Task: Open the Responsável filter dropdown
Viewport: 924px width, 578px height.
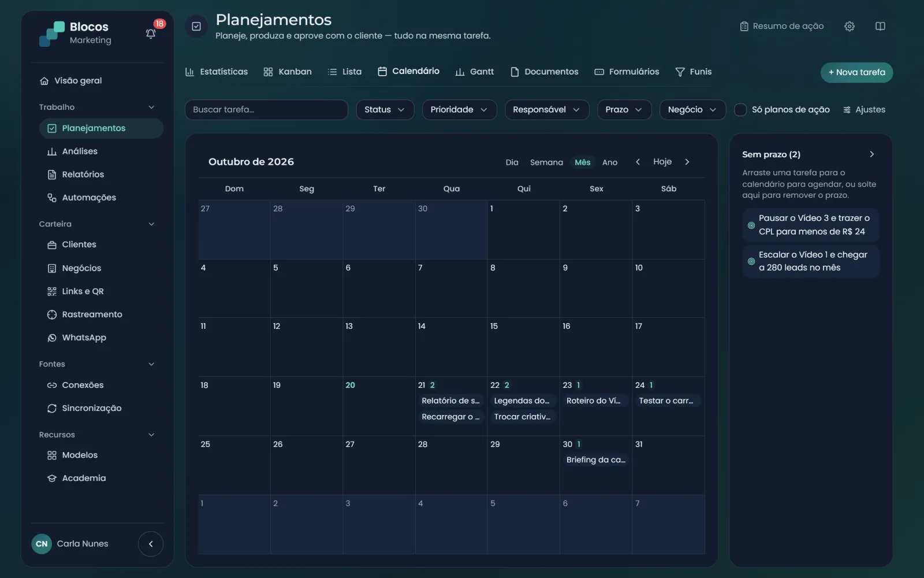Action: click(547, 110)
